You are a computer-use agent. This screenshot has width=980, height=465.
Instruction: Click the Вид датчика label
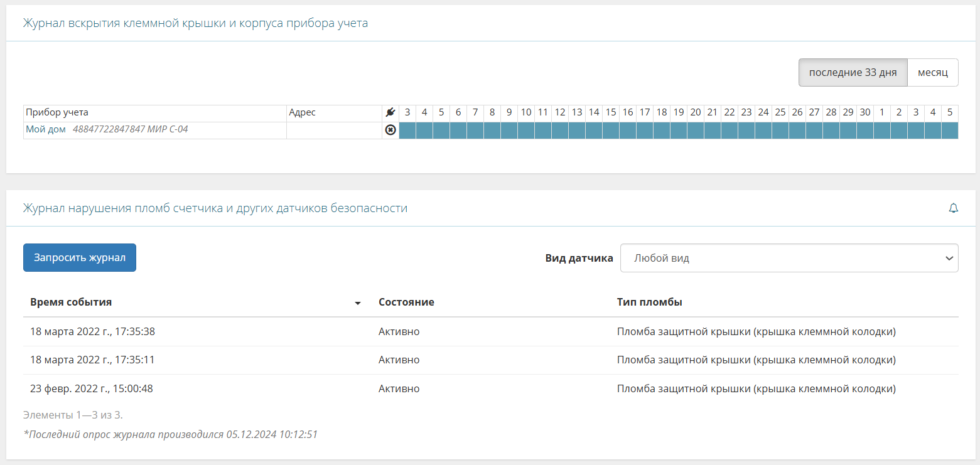point(579,258)
